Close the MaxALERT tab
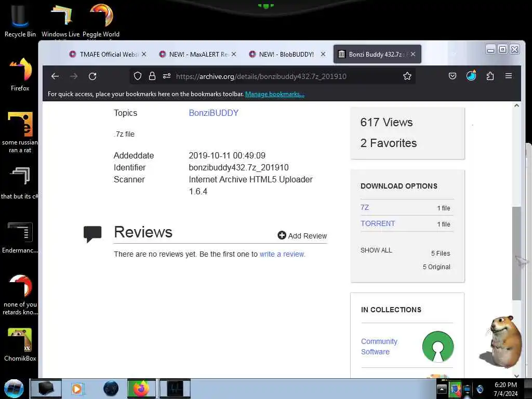532x399 pixels. click(x=234, y=54)
